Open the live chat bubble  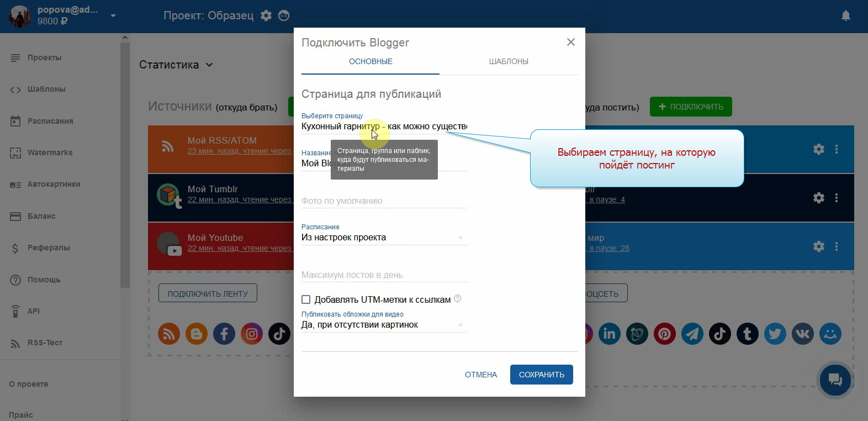click(834, 380)
